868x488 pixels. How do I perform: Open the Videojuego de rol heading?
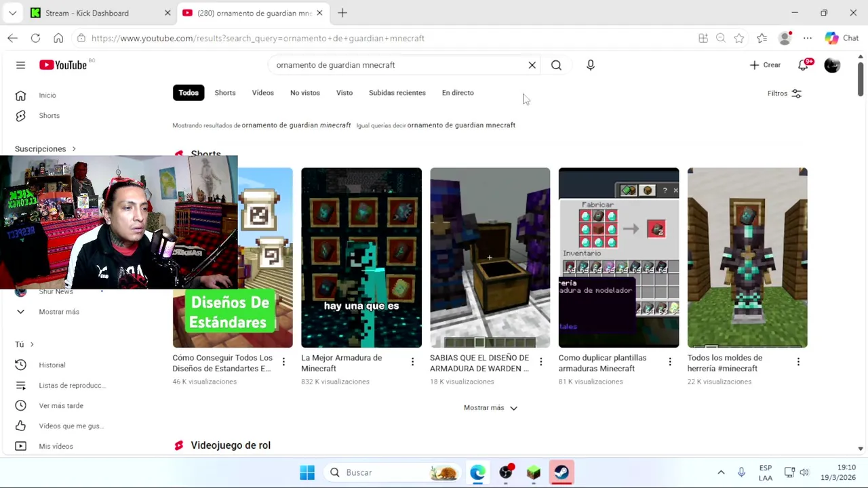[231, 445]
